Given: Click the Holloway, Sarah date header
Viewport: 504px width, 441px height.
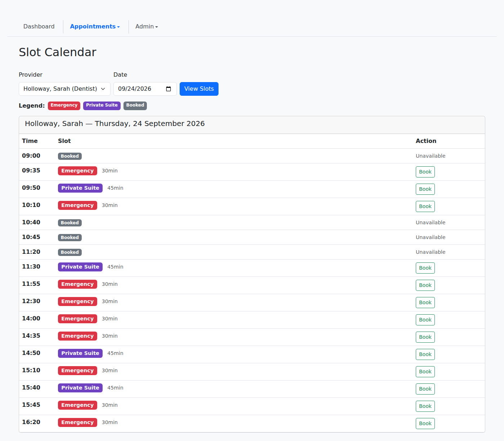Looking at the screenshot, I should click(115, 124).
